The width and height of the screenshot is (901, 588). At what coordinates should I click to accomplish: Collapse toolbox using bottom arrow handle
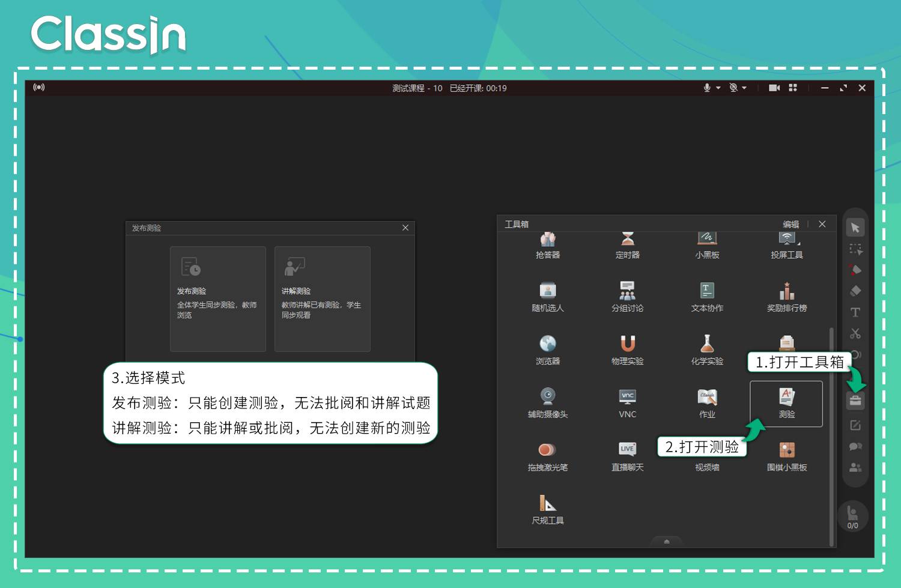click(666, 542)
